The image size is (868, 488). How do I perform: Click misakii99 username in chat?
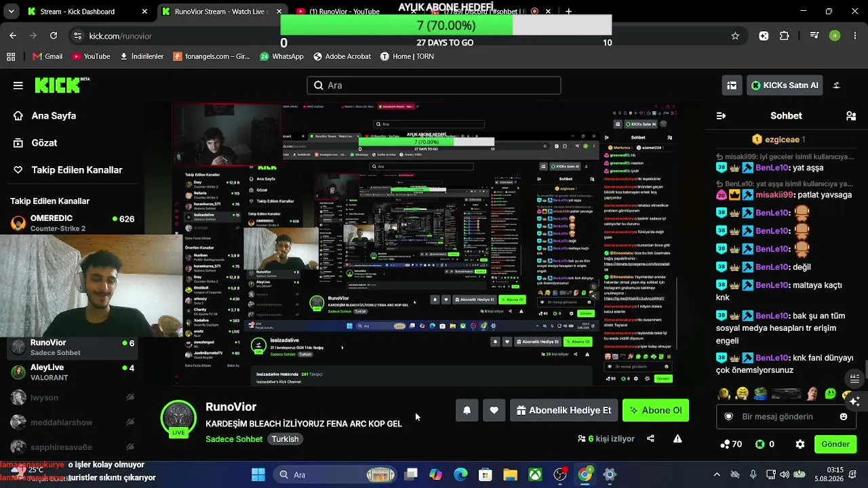click(774, 195)
